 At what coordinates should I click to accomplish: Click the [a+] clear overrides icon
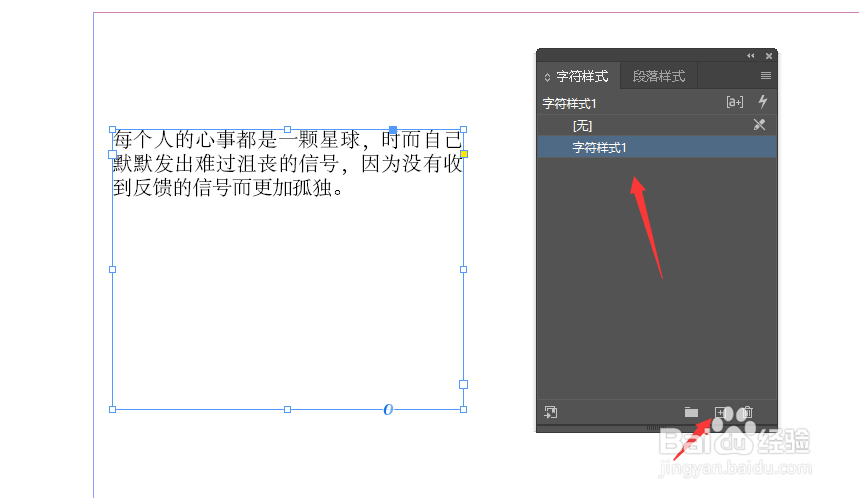[735, 102]
